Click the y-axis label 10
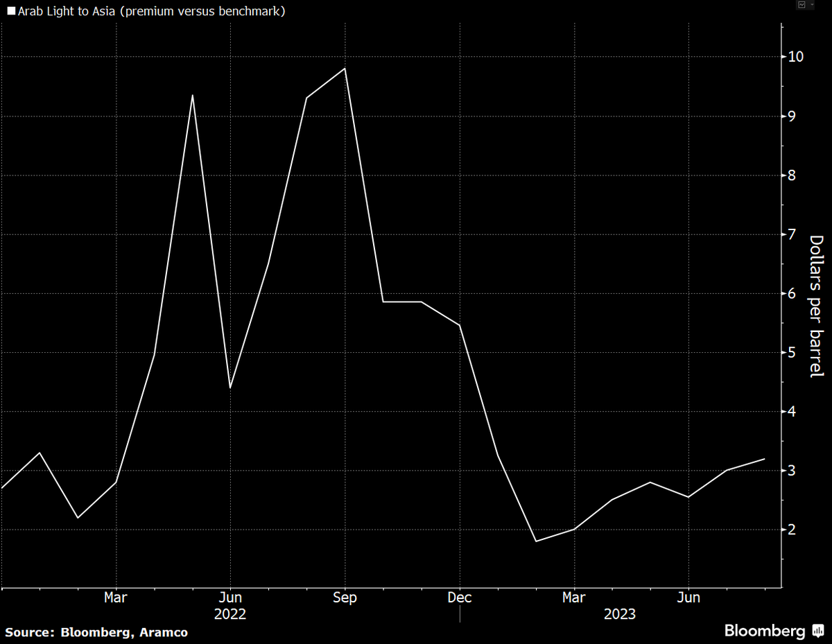 [796, 57]
